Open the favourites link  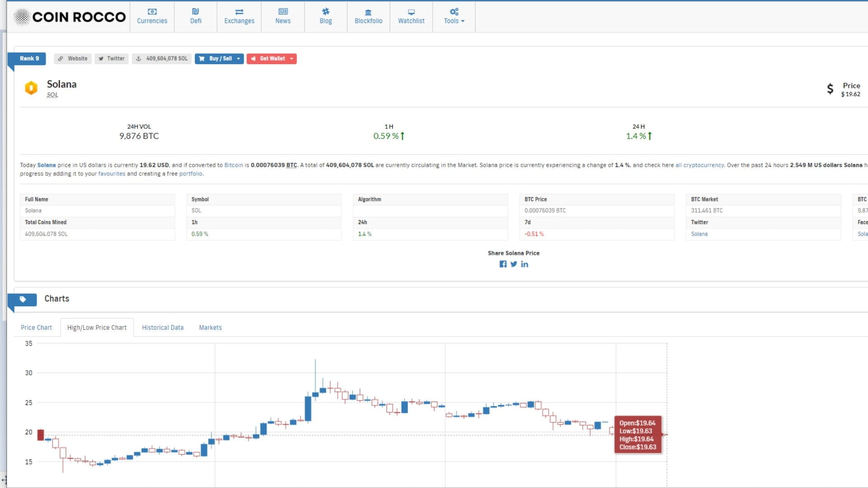click(112, 174)
